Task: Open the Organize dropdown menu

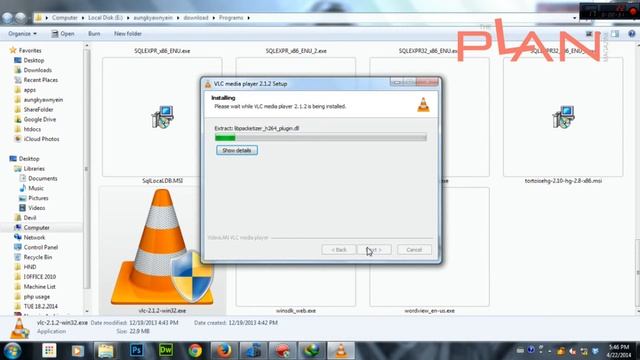Action: pos(22,33)
